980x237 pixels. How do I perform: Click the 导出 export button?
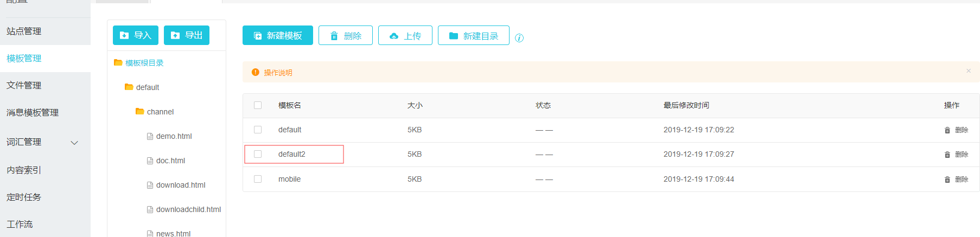(x=187, y=35)
